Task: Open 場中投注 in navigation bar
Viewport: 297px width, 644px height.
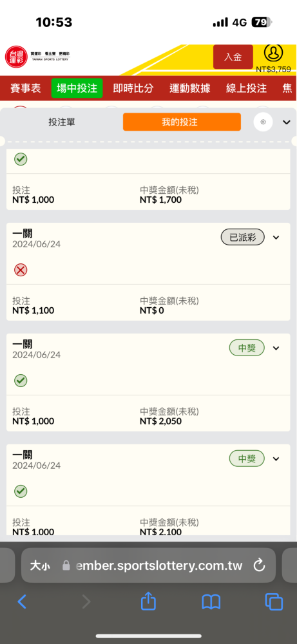Action: click(x=77, y=88)
